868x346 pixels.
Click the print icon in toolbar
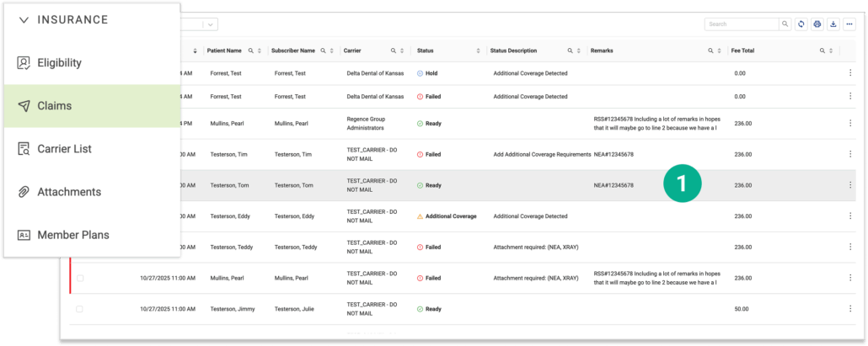tap(817, 24)
